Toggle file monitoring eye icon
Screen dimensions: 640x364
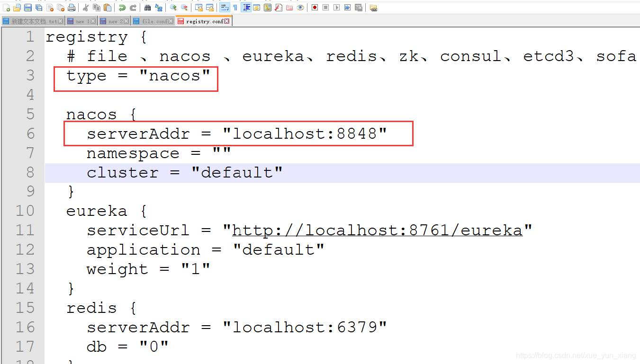click(x=300, y=8)
